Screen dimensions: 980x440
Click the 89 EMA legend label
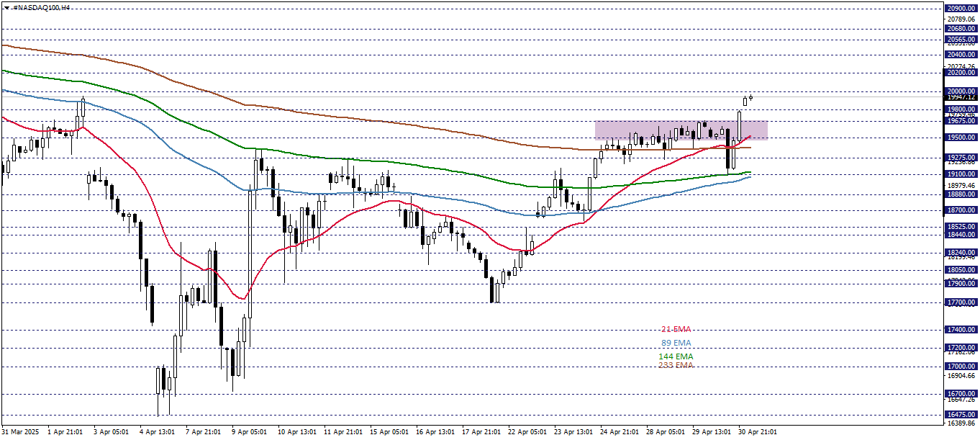[x=676, y=343]
